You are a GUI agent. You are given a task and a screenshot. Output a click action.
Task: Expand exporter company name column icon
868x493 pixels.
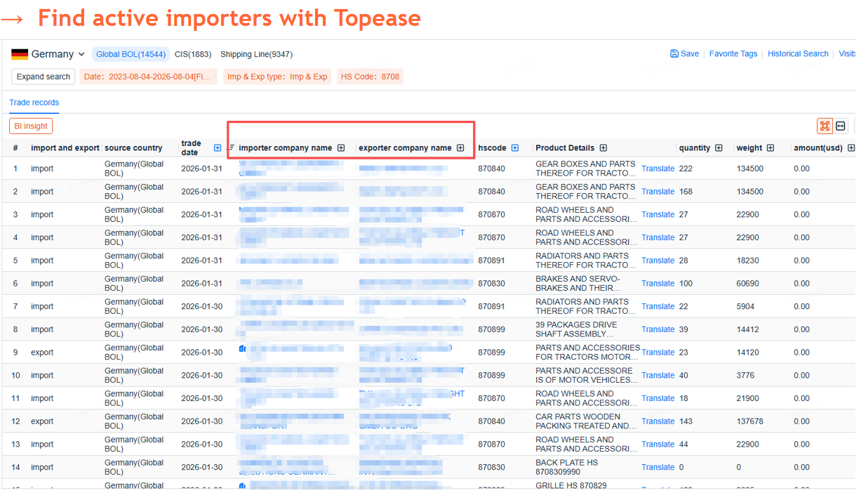pyautogui.click(x=460, y=147)
